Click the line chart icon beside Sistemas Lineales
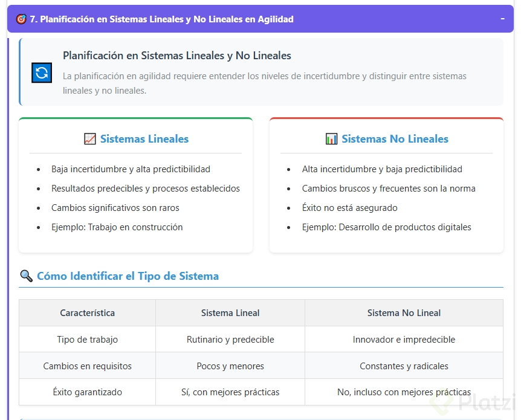The height and width of the screenshot is (420, 521). 90,139
